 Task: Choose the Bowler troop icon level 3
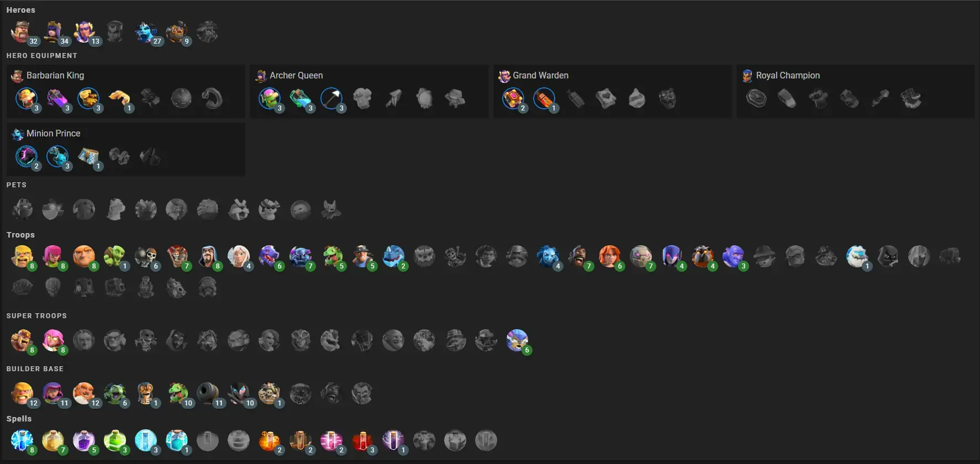[734, 257]
